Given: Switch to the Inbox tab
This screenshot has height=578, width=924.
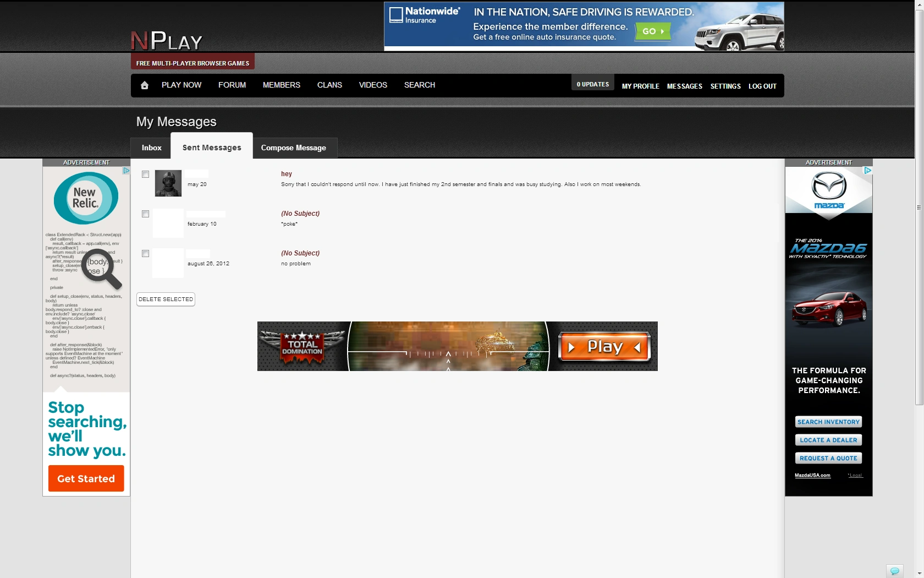Looking at the screenshot, I should (x=151, y=148).
